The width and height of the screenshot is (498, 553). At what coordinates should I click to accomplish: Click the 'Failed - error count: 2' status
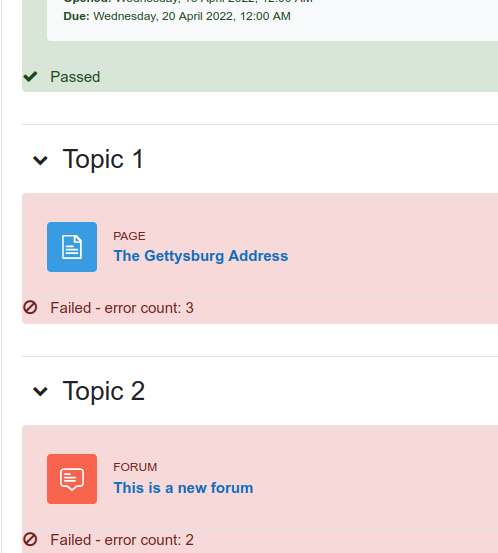tap(122, 540)
